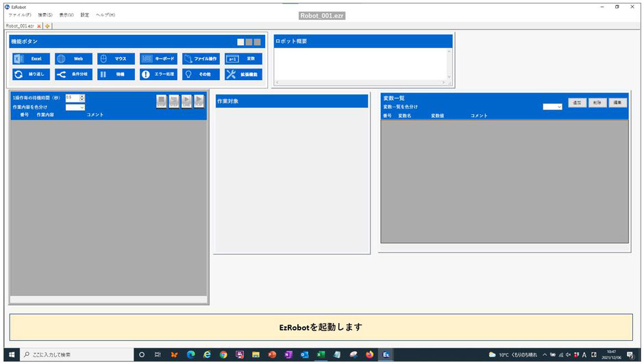Close the Robot_001.ezr tab with red X

pos(39,26)
